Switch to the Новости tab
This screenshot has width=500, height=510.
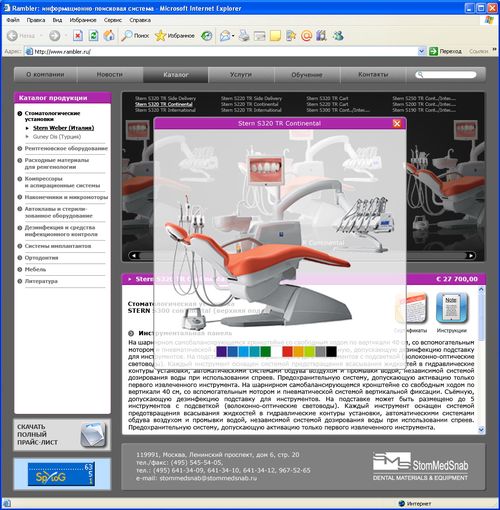click(110, 75)
